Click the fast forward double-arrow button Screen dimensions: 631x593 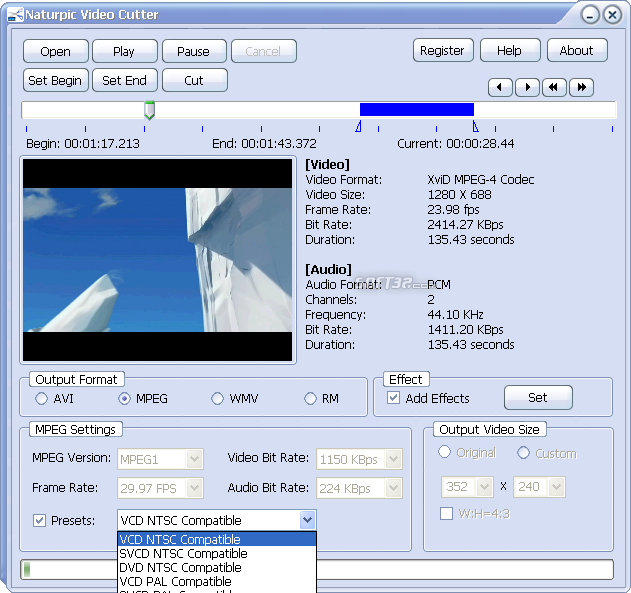click(x=581, y=87)
